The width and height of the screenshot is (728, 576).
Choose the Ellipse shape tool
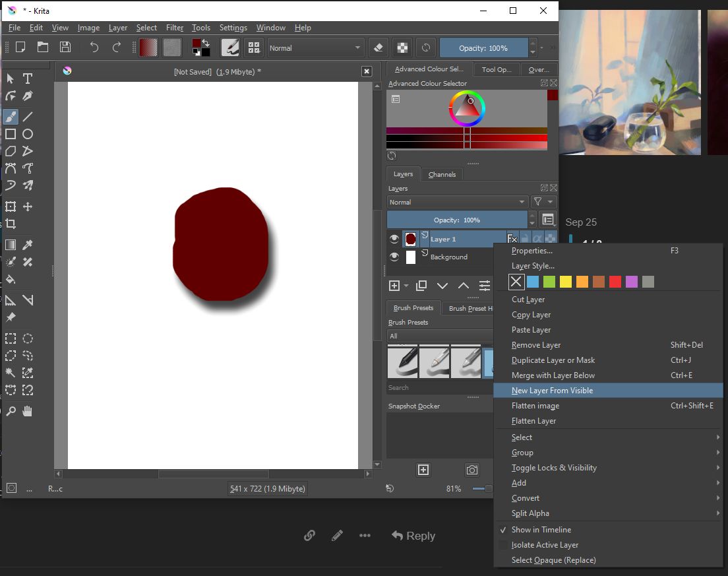(28, 134)
